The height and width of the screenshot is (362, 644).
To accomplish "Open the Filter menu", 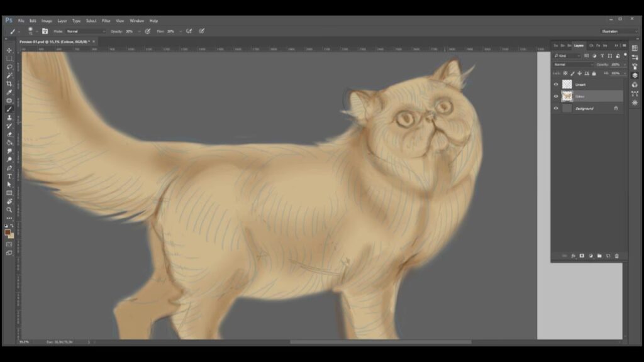I will click(x=106, y=21).
